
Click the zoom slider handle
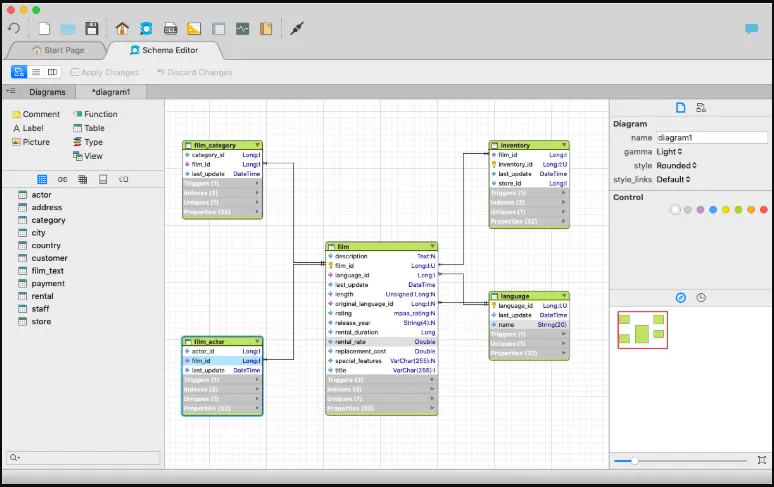point(635,461)
